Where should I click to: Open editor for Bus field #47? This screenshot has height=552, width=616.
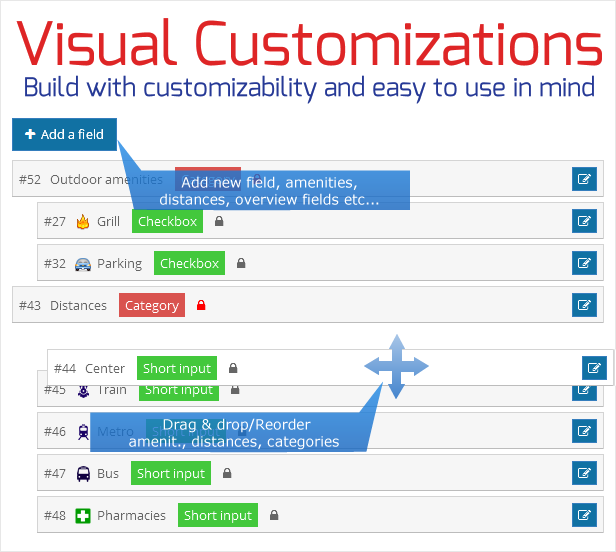click(584, 473)
